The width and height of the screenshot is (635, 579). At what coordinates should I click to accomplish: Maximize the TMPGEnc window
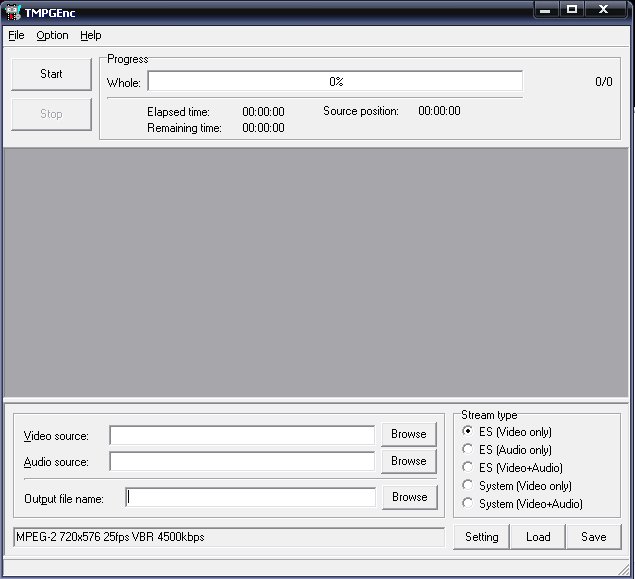[x=571, y=9]
